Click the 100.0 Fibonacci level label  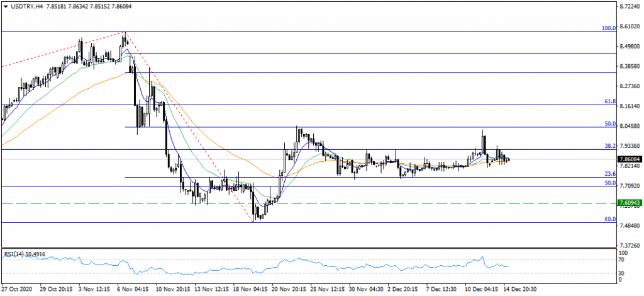pyautogui.click(x=608, y=28)
